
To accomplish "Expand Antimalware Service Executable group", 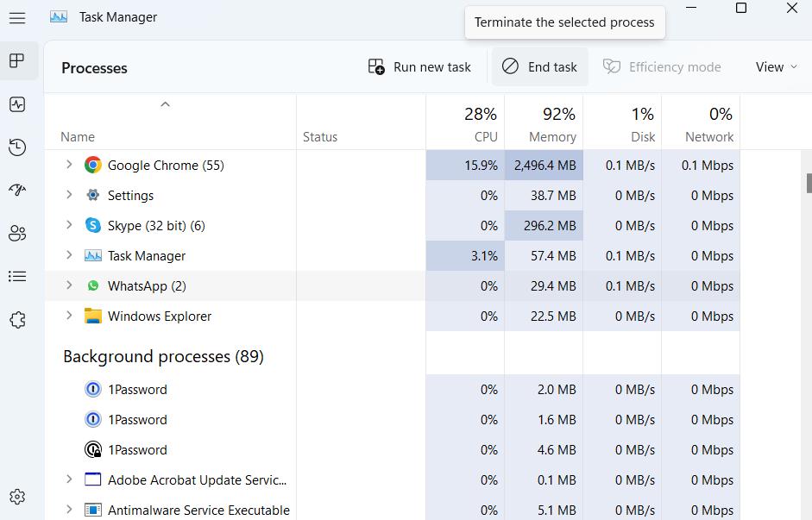I will (x=69, y=509).
